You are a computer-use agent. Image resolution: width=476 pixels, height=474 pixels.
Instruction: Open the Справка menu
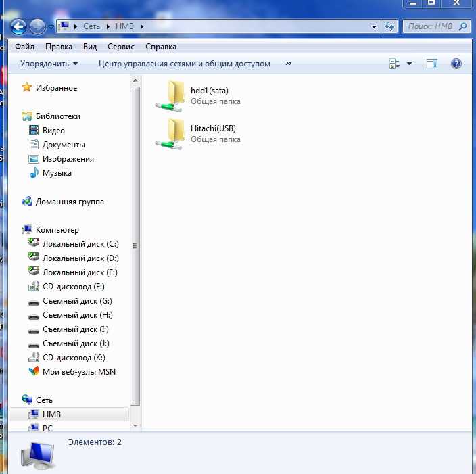(x=161, y=47)
